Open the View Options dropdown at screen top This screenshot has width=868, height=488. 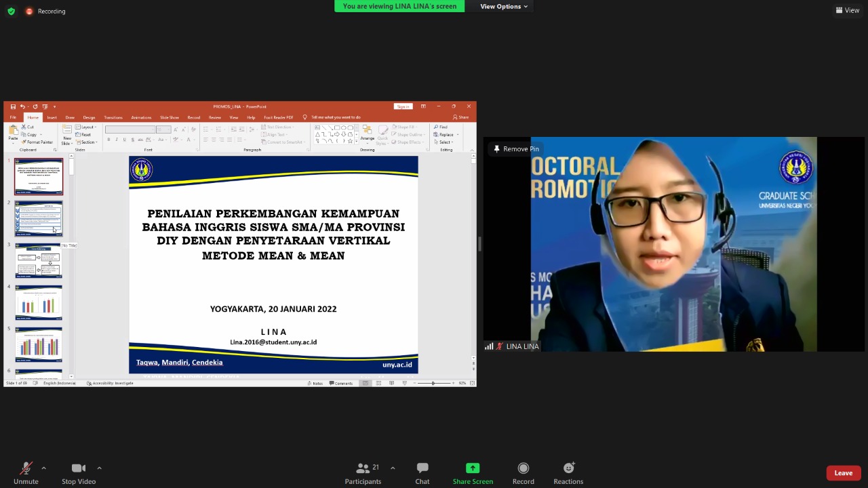coord(503,6)
